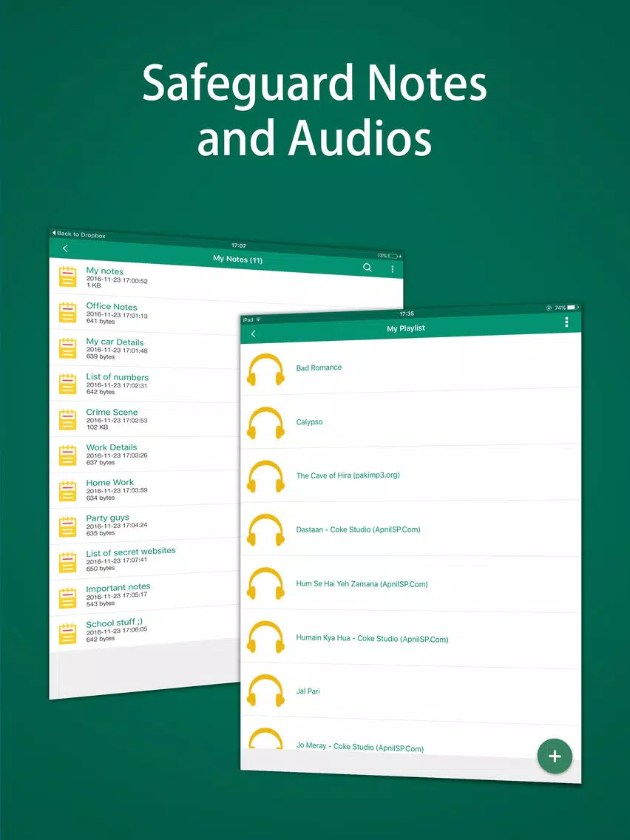Tap the 'My Notes (11)' header title
Image resolution: width=630 pixels, height=840 pixels.
pyautogui.click(x=238, y=260)
